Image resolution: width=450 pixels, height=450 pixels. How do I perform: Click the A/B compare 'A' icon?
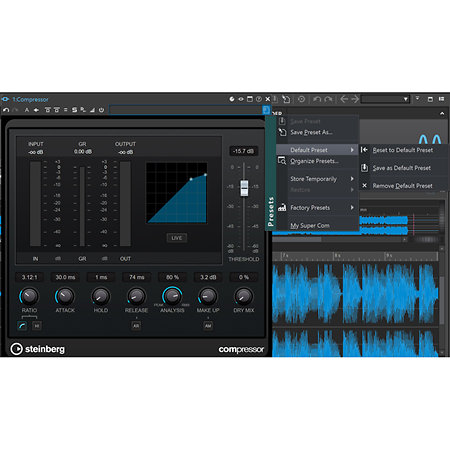(27, 110)
